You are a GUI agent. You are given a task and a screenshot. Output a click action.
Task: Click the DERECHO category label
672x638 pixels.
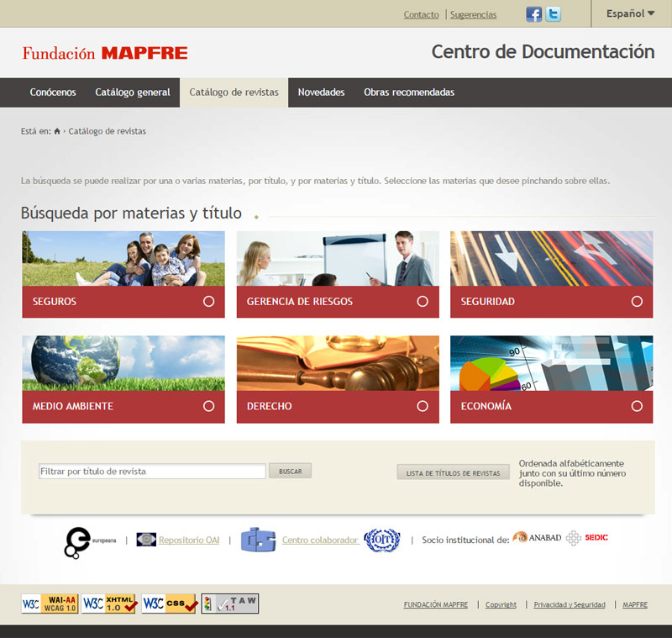(269, 406)
